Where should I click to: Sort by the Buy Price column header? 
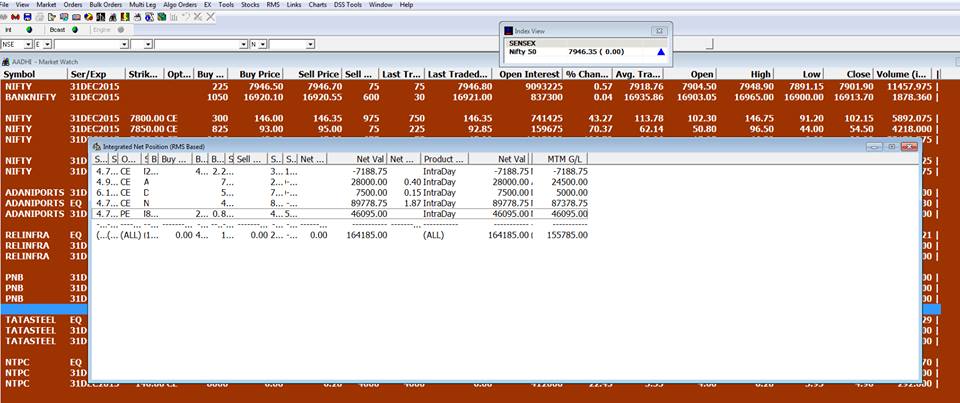pos(256,74)
